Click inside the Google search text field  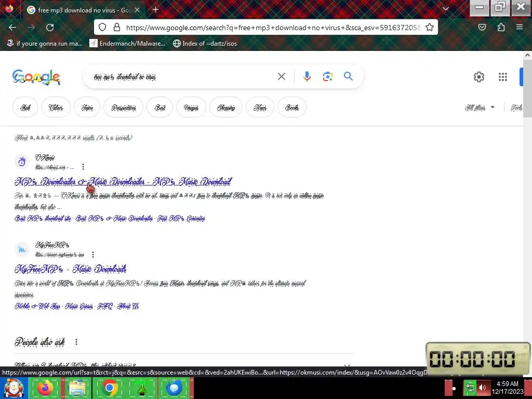pos(183,77)
